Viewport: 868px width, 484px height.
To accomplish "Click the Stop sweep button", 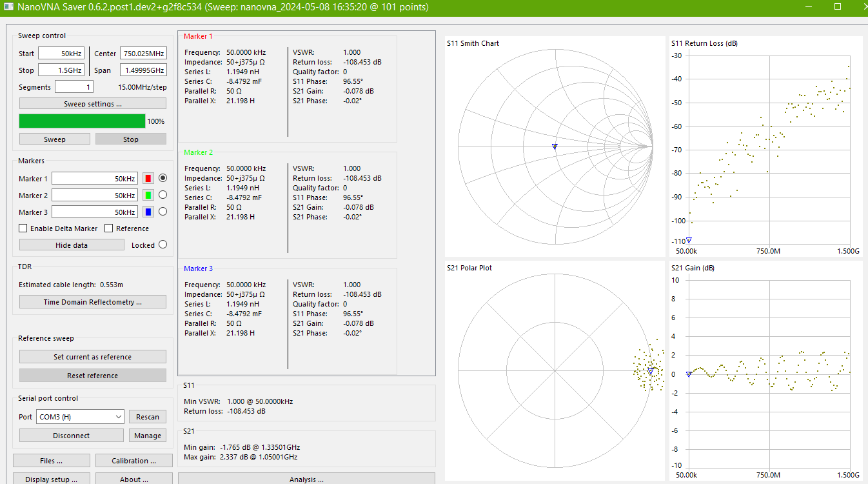I will (131, 139).
